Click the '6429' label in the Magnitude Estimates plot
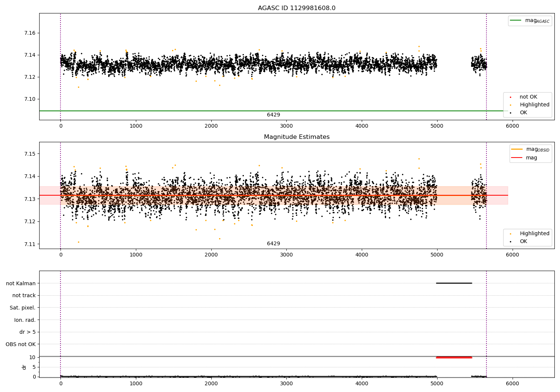This screenshot has width=560, height=392. click(273, 244)
